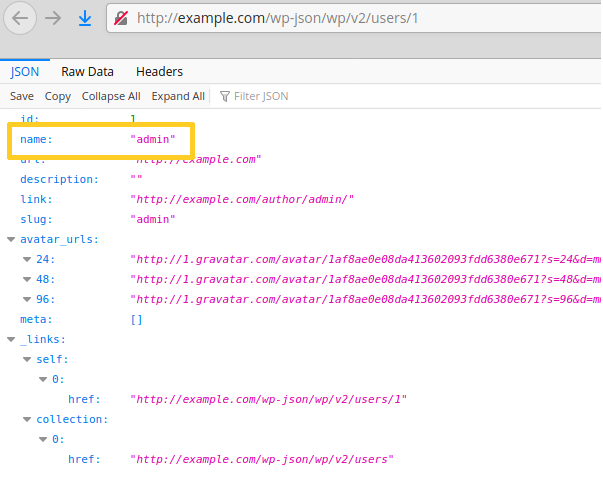This screenshot has height=501, width=603.
Task: Go back with the browser back arrow
Action: (20, 18)
